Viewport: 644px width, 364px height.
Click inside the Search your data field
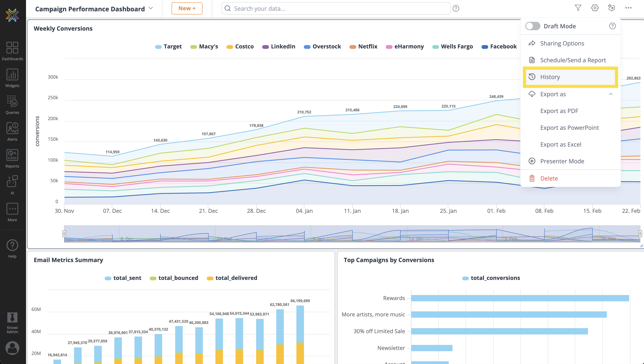pos(335,8)
